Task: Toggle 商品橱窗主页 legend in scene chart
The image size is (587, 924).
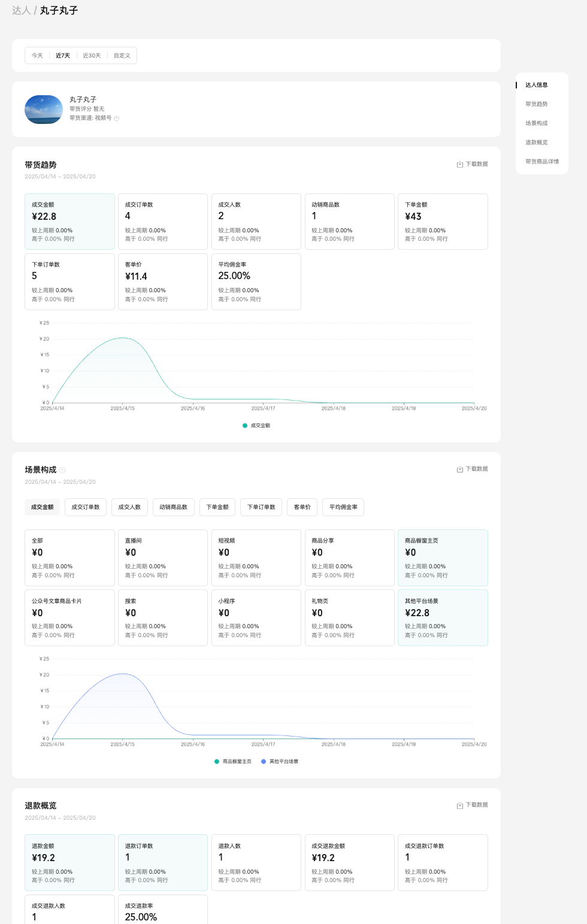Action: click(x=233, y=761)
